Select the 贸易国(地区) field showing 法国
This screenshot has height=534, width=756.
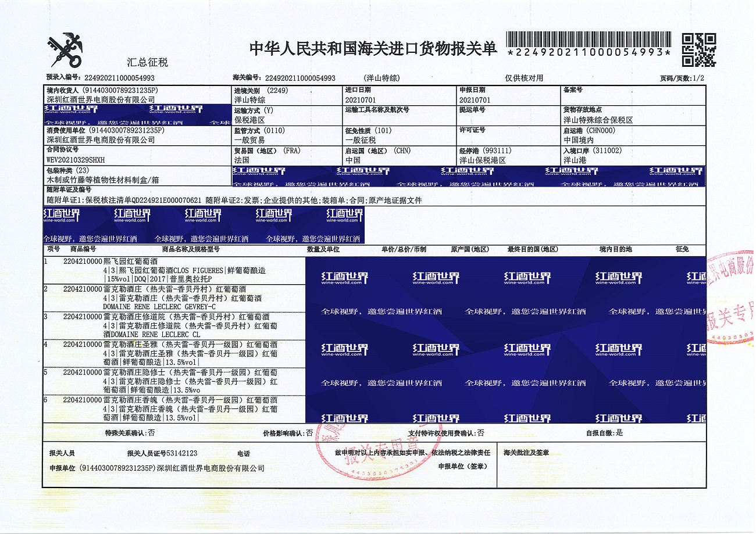click(241, 159)
